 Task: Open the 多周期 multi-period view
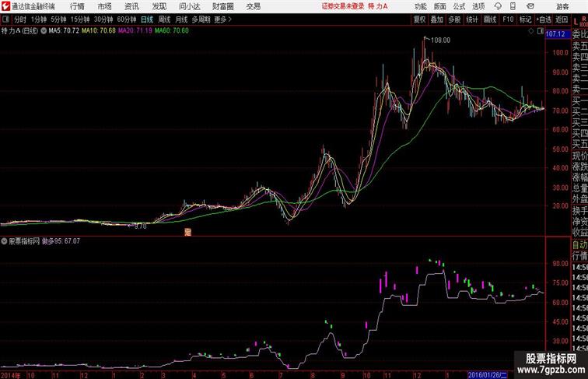coord(201,19)
